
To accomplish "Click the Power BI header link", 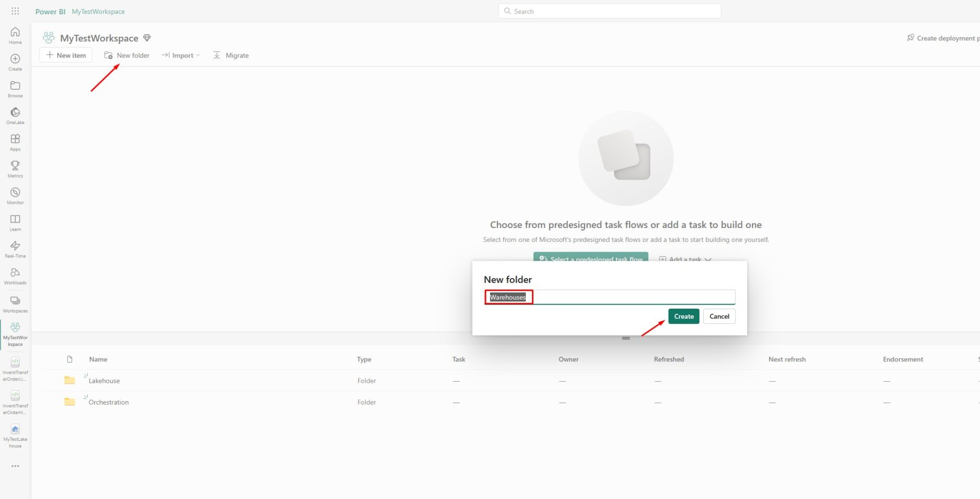I will [x=50, y=11].
